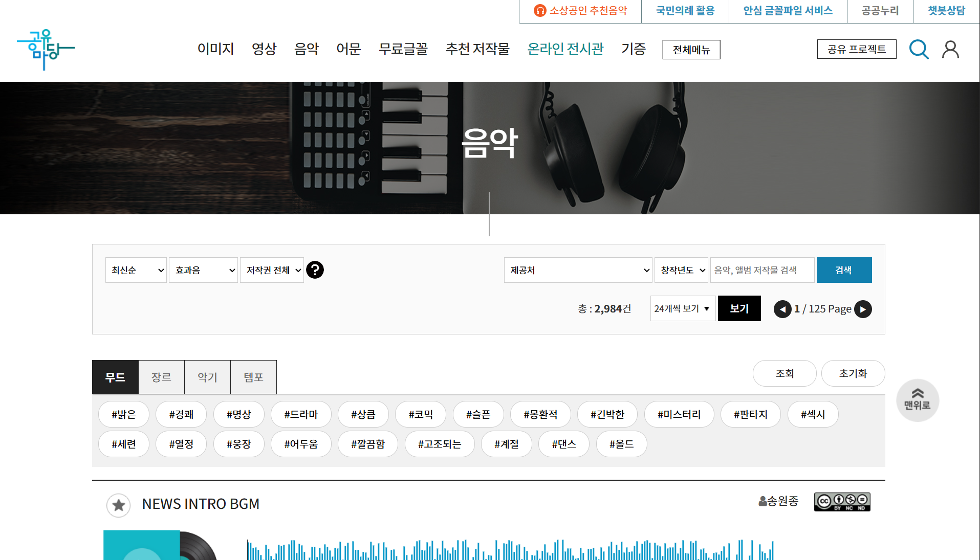Go to next page arrow
Image resolution: width=980 pixels, height=560 pixels.
click(x=863, y=309)
